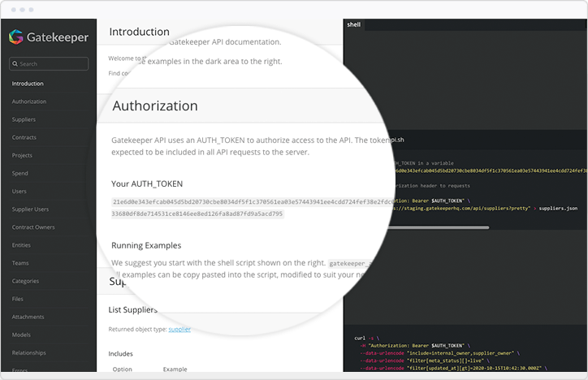Open Spend sidebar entry
Screen dimensions: 588x380
(x=19, y=174)
